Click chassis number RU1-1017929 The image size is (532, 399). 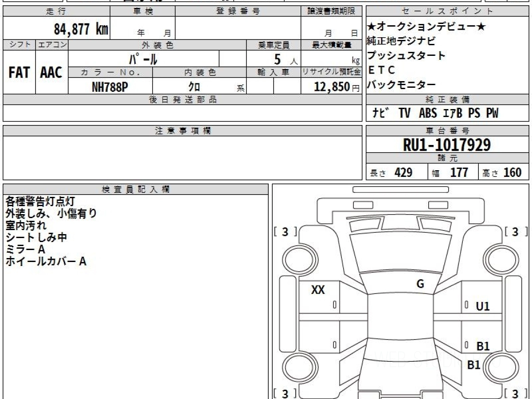[x=447, y=145]
